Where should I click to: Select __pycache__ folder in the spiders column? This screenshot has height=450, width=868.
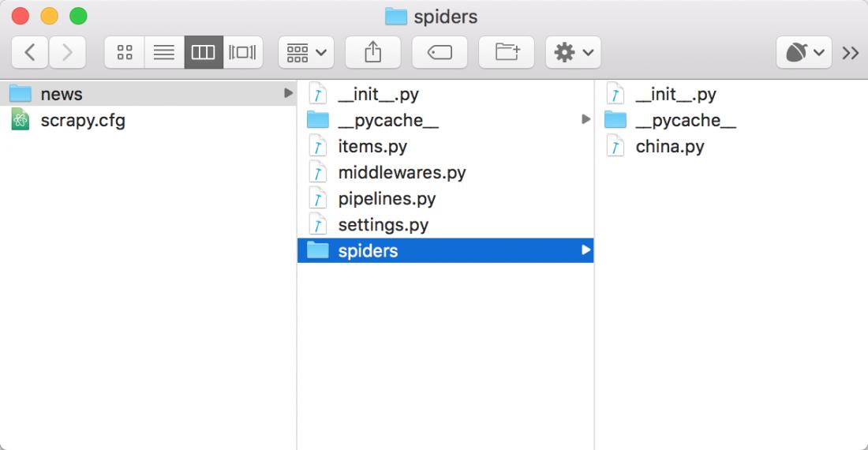[x=731, y=120]
